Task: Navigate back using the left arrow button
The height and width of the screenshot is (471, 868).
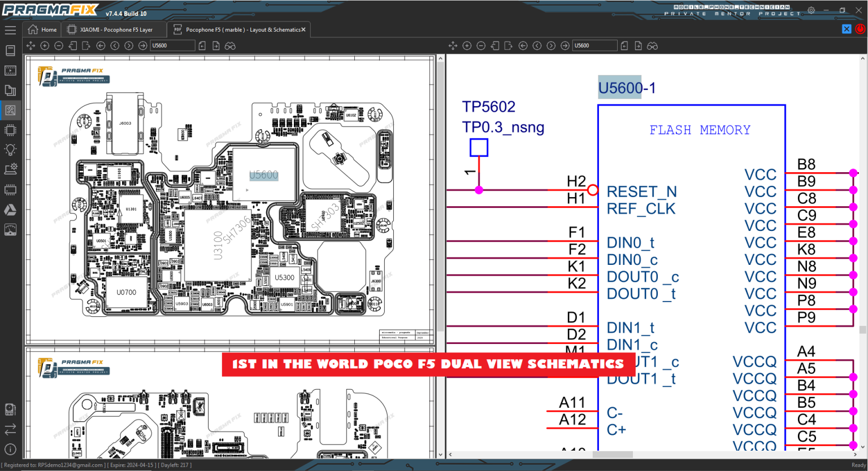Action: point(101,45)
